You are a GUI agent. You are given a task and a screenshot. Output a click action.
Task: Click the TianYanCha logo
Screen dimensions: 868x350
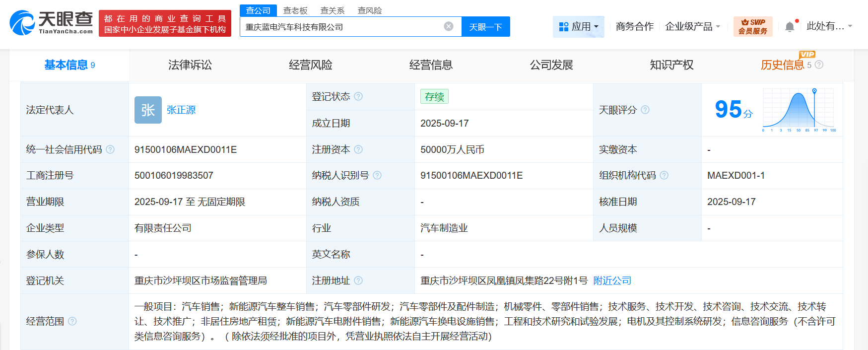point(51,23)
